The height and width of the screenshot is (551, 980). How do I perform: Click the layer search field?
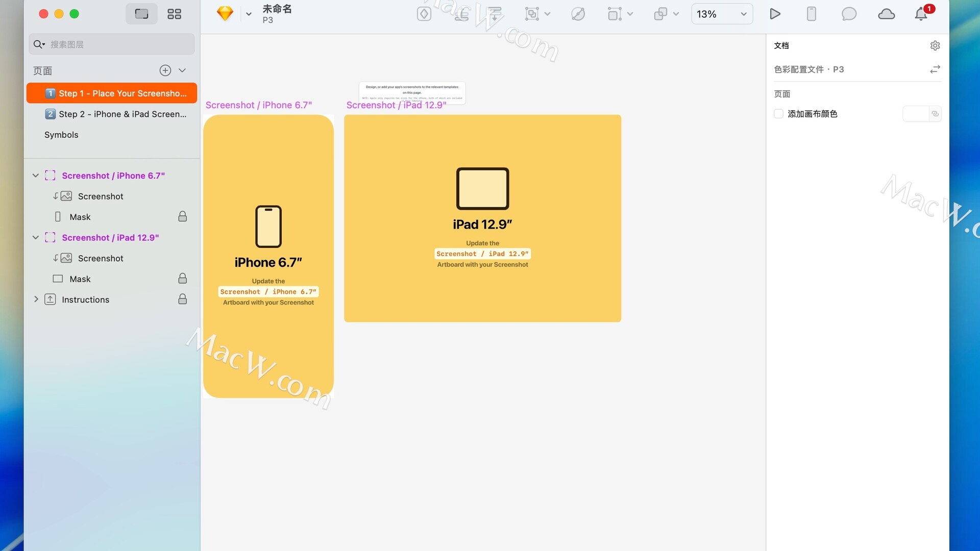click(x=112, y=44)
